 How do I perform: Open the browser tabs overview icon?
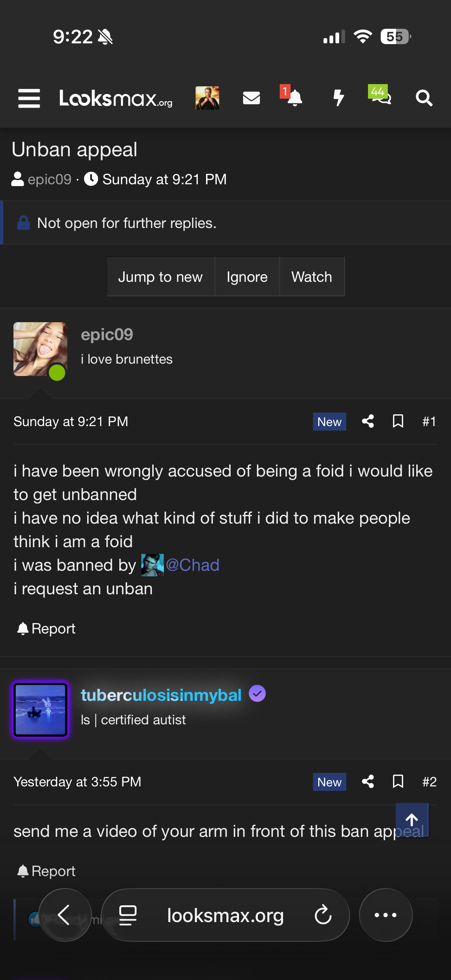(128, 915)
